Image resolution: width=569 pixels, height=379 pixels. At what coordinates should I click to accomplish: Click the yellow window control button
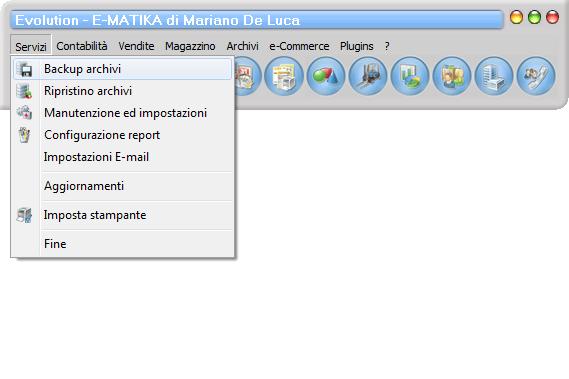tap(516, 17)
